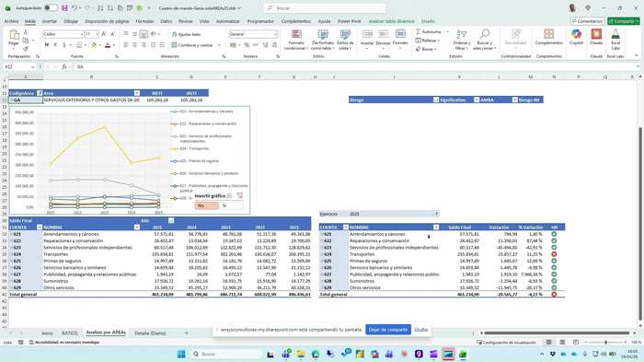Open the Excel Labs add-in
The height and width of the screenshot is (362, 644).
pyautogui.click(x=615, y=39)
